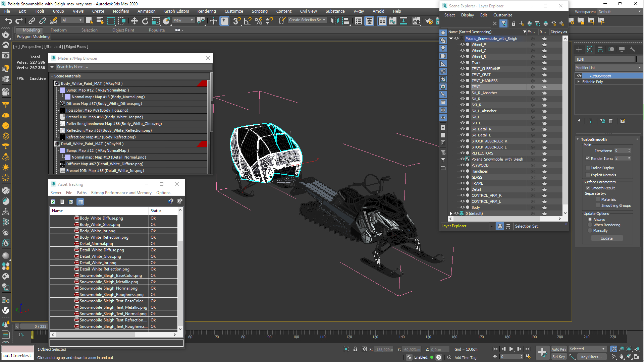Open the Modifier List dropdown
This screenshot has width=644, height=362.
point(608,68)
